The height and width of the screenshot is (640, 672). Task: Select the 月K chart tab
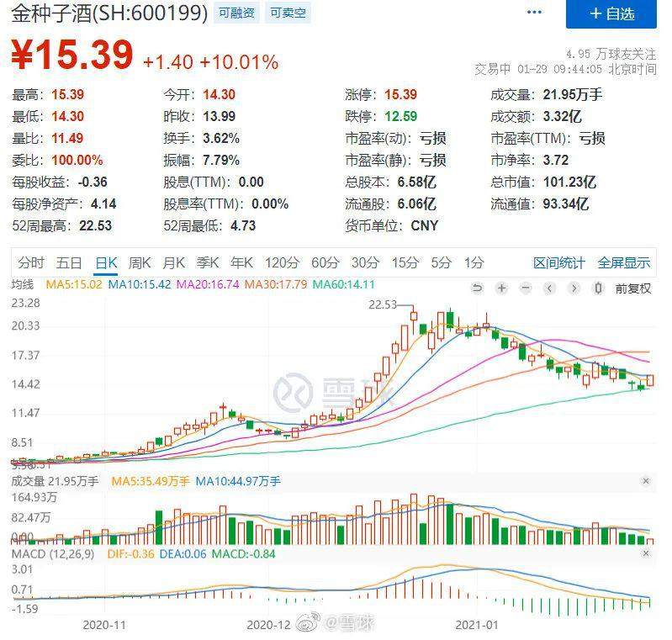[173, 262]
